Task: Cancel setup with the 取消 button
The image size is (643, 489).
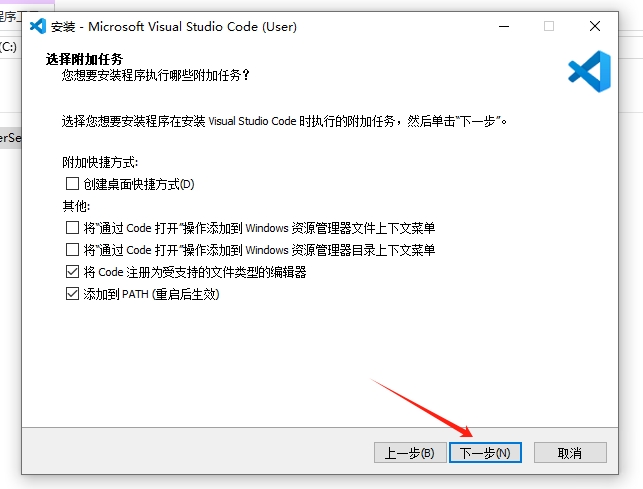Action: 570,453
